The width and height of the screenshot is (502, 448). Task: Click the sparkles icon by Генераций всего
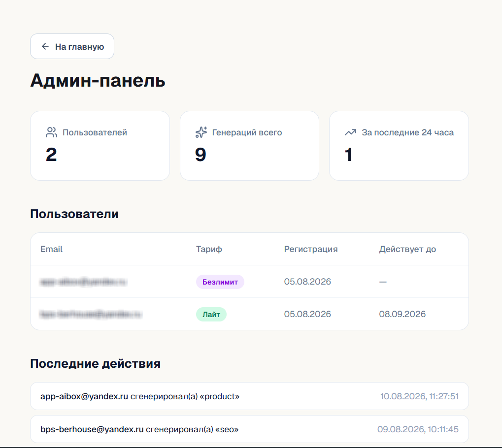click(201, 132)
